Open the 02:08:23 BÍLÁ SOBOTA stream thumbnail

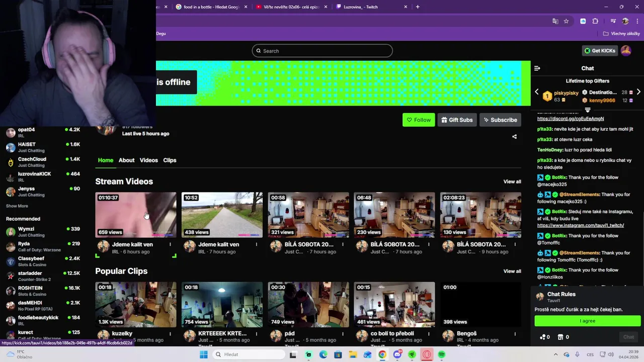click(480, 215)
